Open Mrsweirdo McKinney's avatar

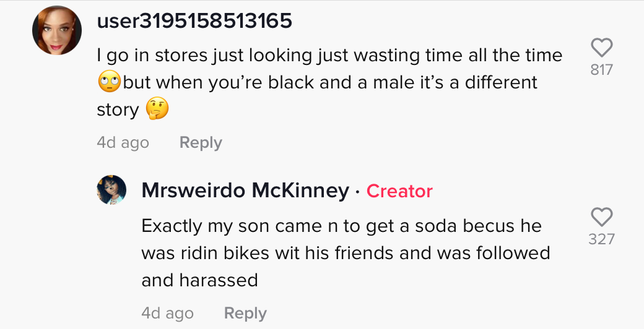111,189
